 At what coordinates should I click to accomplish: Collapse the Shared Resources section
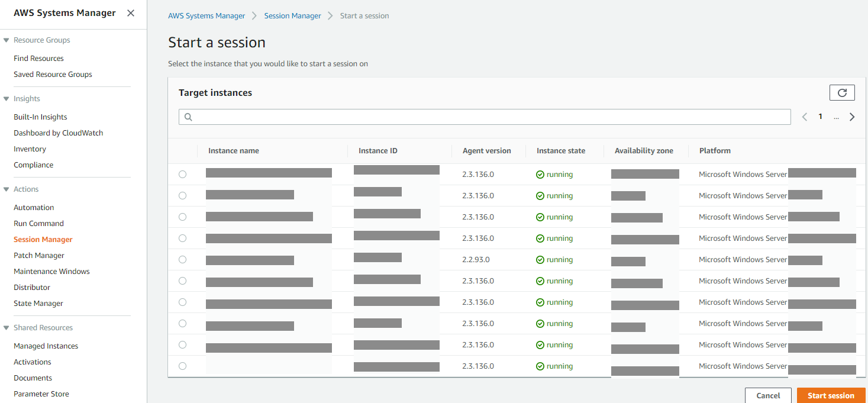pos(6,327)
